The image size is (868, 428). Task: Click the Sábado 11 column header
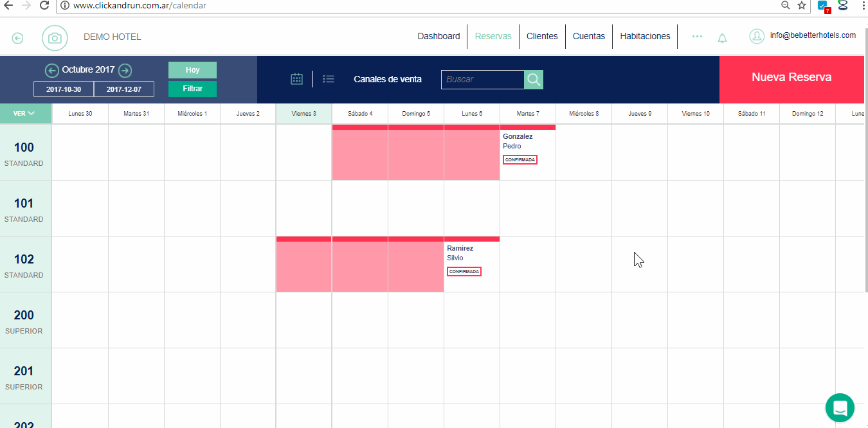752,114
